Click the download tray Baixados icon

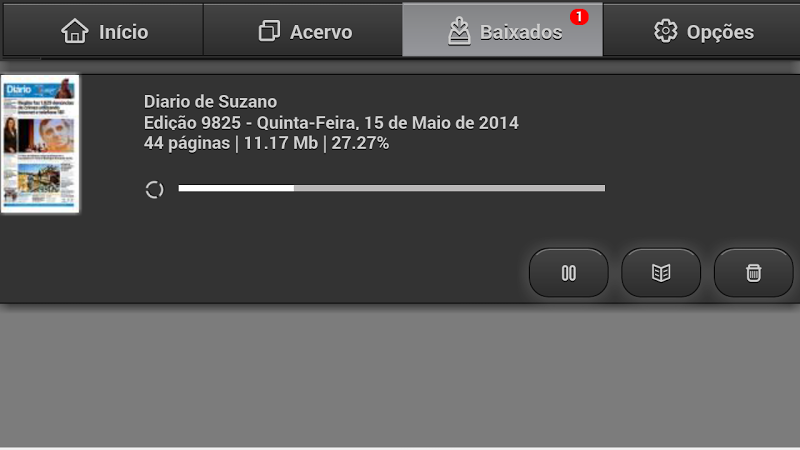(x=459, y=31)
